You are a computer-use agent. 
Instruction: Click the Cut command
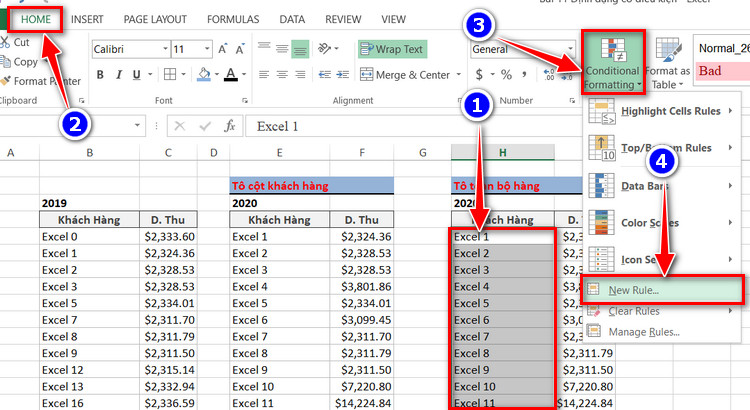pyautogui.click(x=15, y=42)
